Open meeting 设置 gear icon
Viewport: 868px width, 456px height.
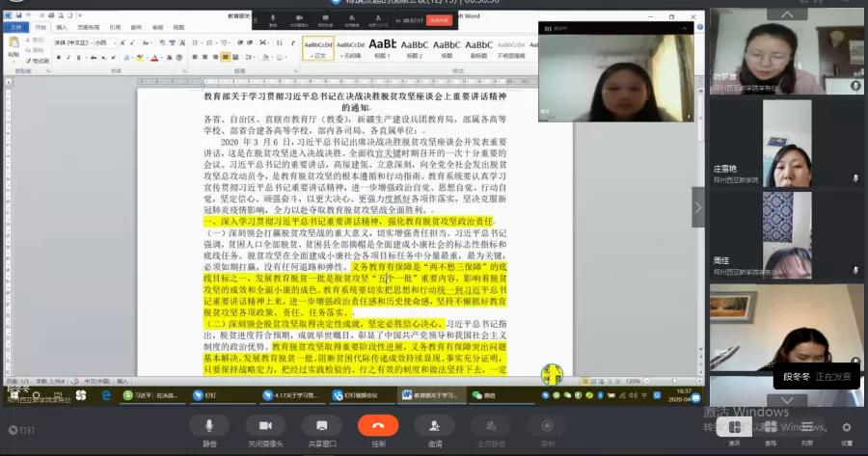coord(847,427)
